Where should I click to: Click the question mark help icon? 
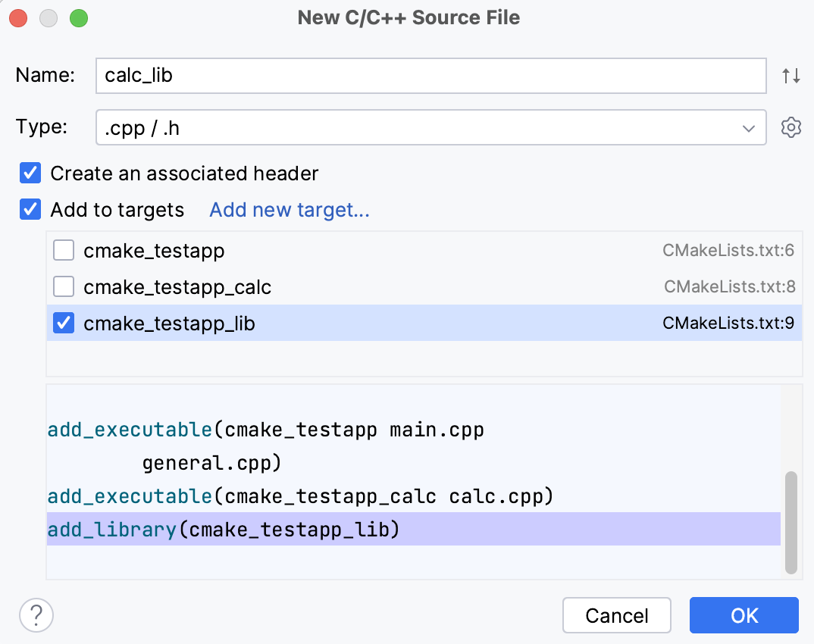pyautogui.click(x=36, y=615)
